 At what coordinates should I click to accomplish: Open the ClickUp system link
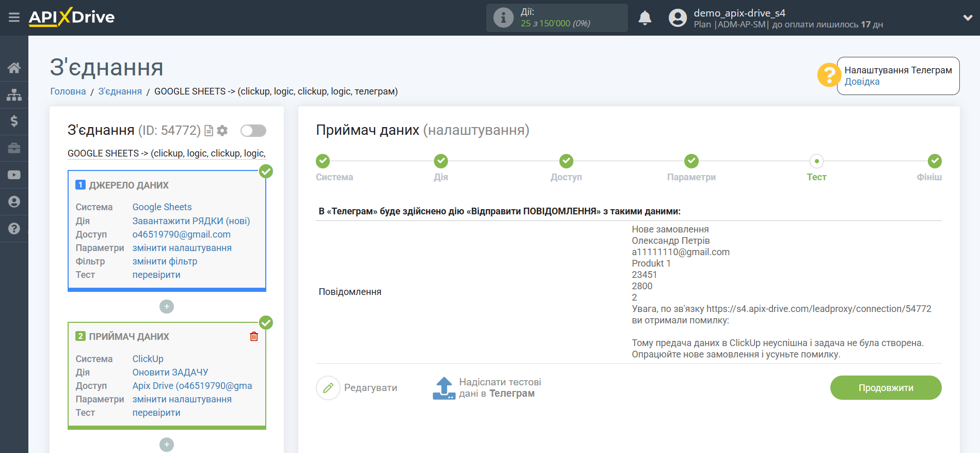tap(148, 359)
